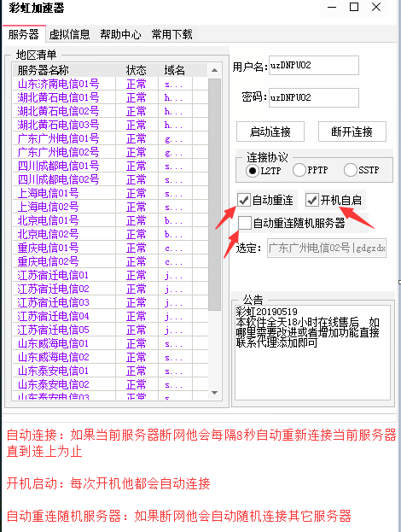Select server 山东济南电信01号
Screen dimensions: 401x532
(x=110, y=84)
